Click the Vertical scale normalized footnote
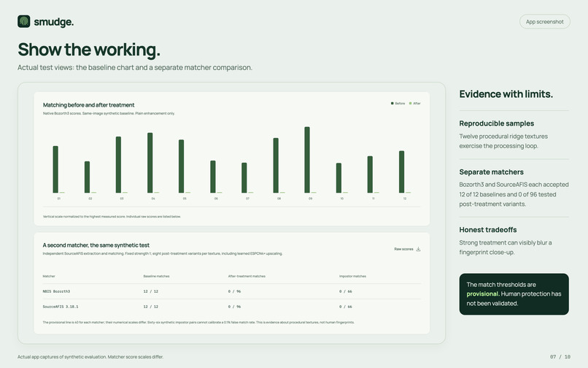This screenshot has width=588, height=368. tap(112, 217)
